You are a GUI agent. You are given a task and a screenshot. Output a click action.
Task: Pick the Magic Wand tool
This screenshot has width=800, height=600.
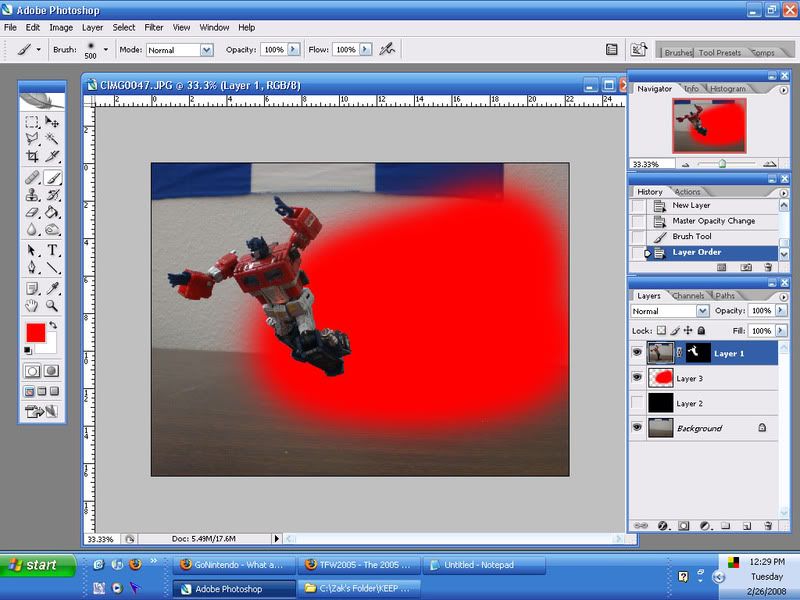(52, 138)
